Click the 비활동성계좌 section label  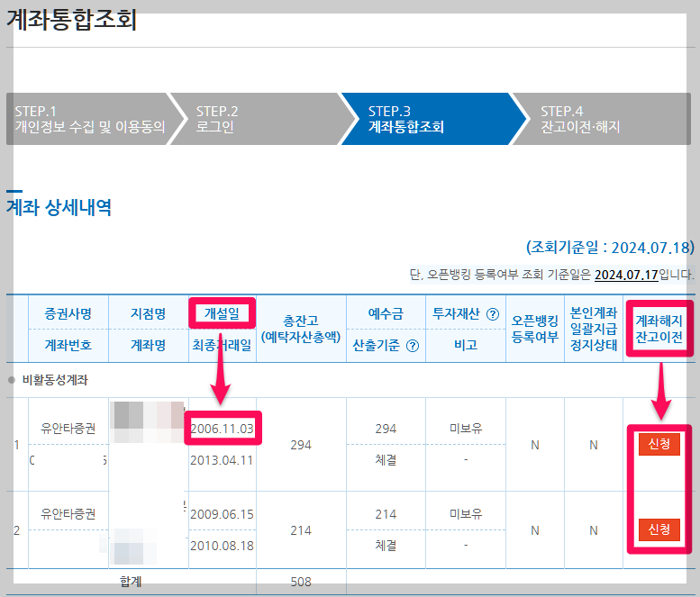click(x=55, y=380)
